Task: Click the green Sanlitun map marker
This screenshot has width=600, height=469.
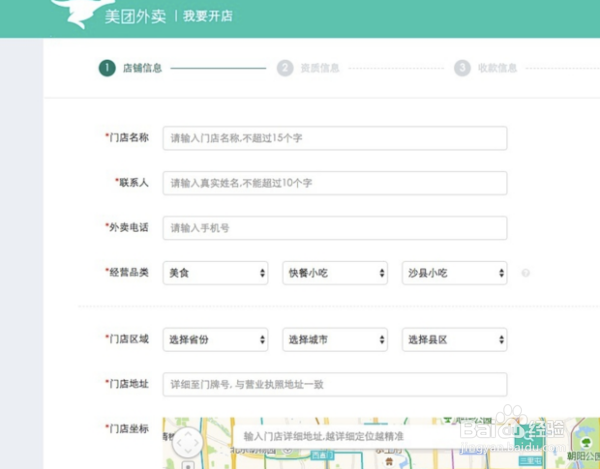Action: click(x=530, y=461)
